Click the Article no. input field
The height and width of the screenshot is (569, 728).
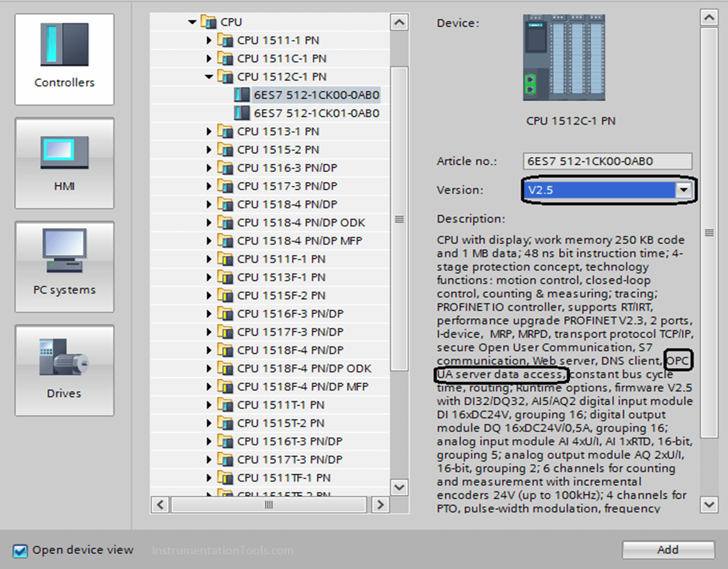(x=607, y=161)
